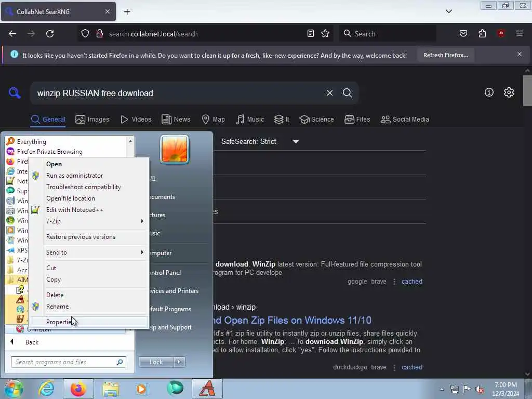Screen dimensions: 532x399
Task: Switch to the Images tab
Action: tap(92, 119)
